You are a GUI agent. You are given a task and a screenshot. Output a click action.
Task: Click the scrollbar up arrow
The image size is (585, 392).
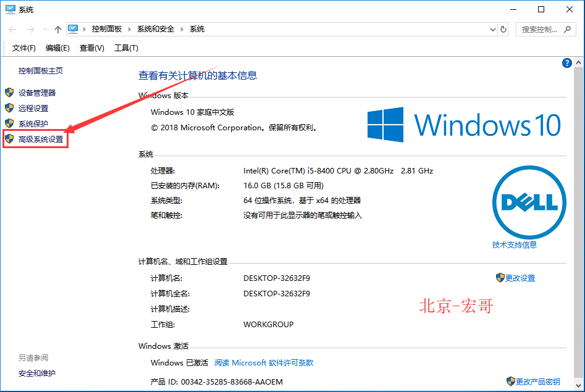578,63
